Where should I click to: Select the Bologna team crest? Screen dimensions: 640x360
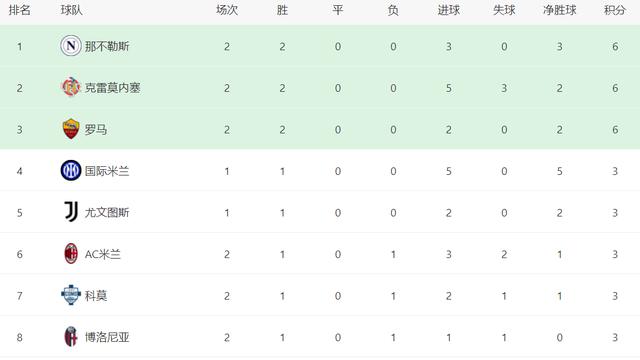[71, 337]
